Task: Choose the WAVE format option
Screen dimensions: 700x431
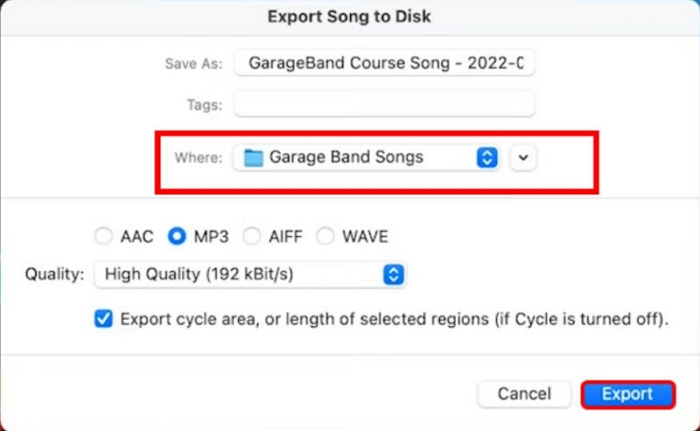Action: tap(325, 237)
